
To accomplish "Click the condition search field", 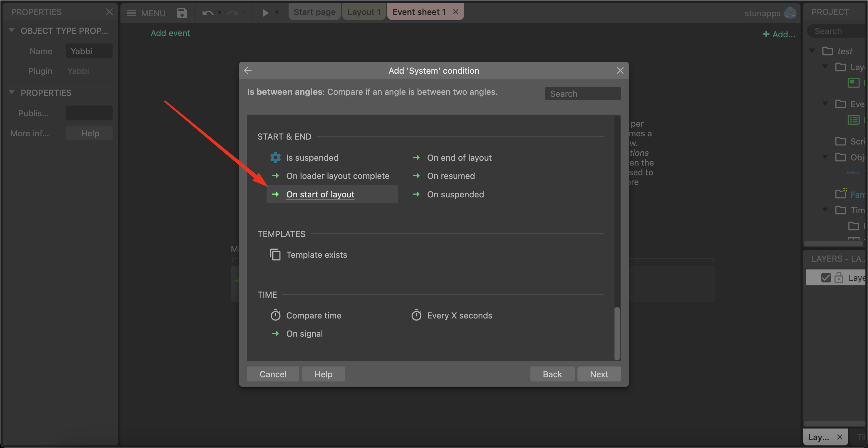I will point(583,93).
